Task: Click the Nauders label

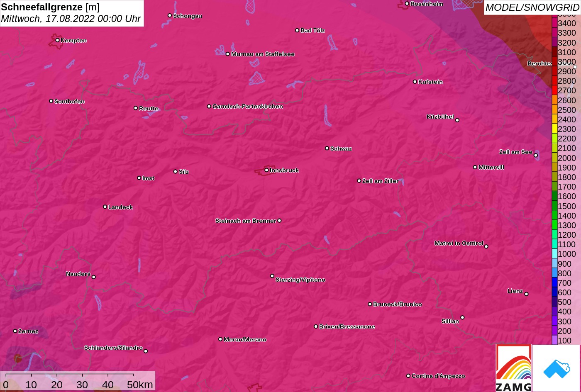Action: (x=78, y=274)
